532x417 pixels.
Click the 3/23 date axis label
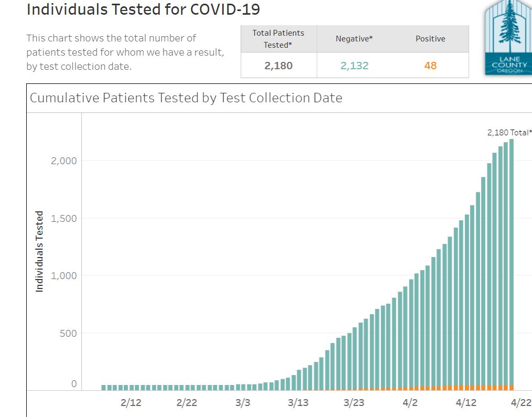pyautogui.click(x=354, y=403)
